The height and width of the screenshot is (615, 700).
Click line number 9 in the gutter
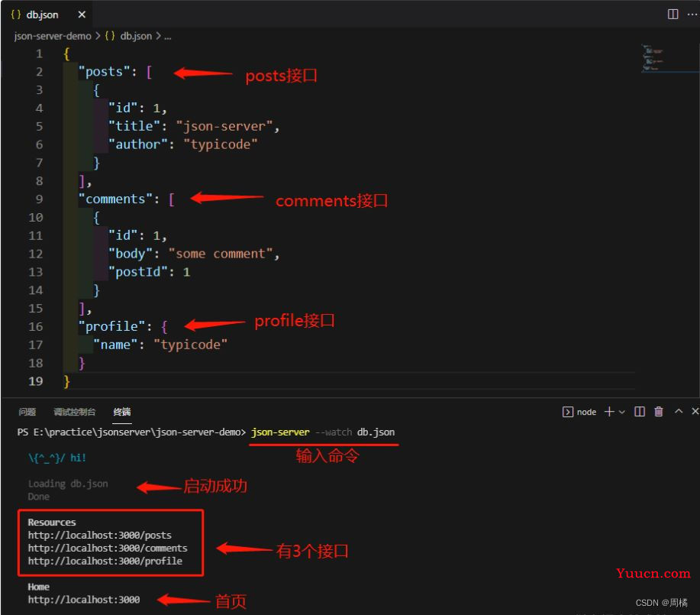(39, 199)
